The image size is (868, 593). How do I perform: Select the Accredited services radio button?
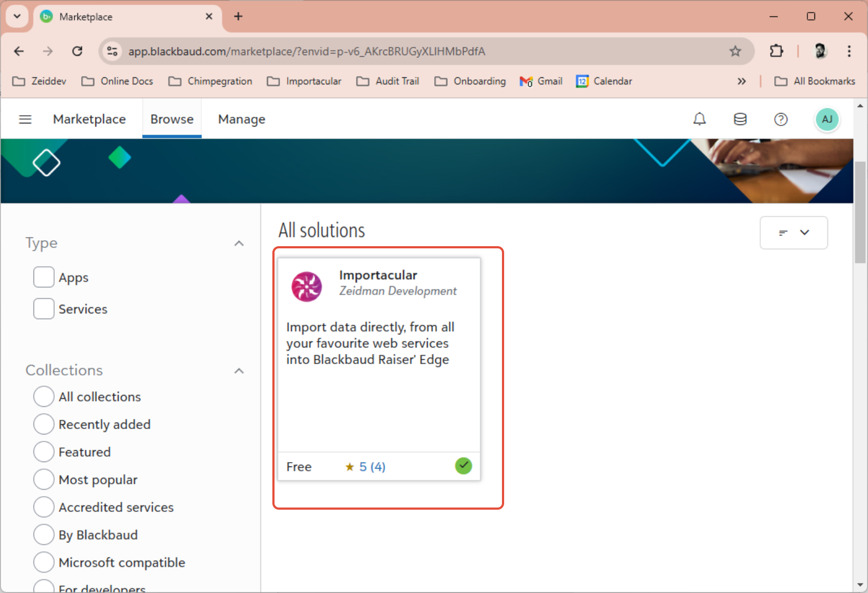tap(44, 507)
